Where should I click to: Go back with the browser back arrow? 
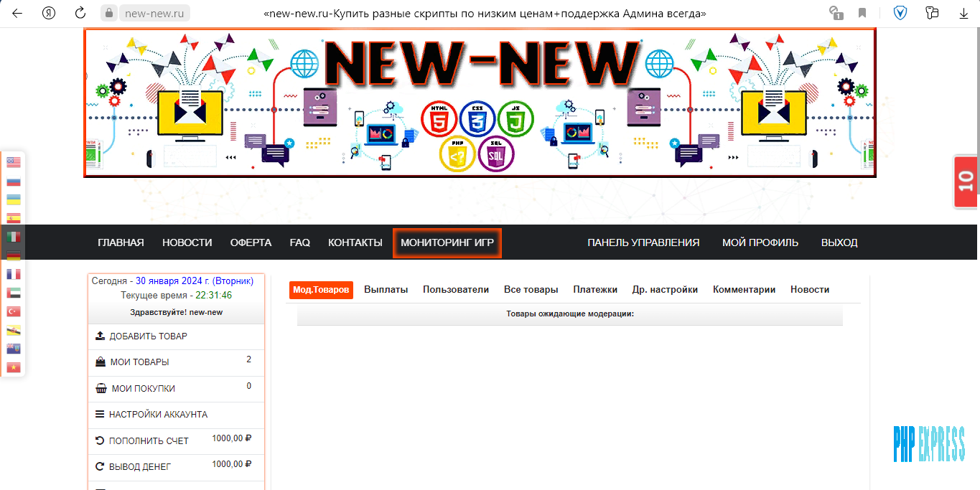(x=17, y=13)
